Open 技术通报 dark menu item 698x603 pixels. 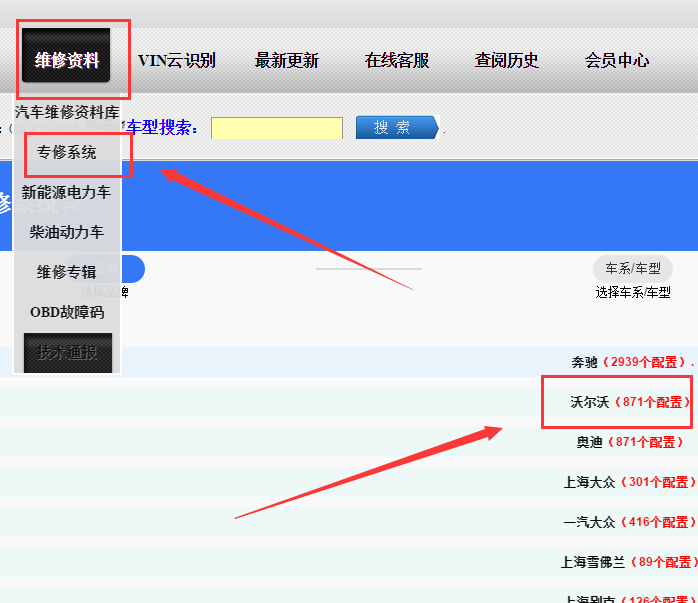click(68, 353)
